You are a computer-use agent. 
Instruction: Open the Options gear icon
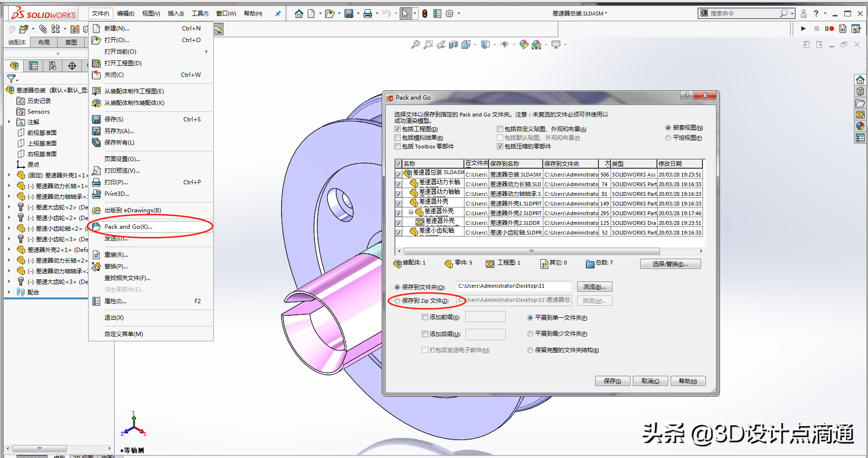tap(449, 14)
